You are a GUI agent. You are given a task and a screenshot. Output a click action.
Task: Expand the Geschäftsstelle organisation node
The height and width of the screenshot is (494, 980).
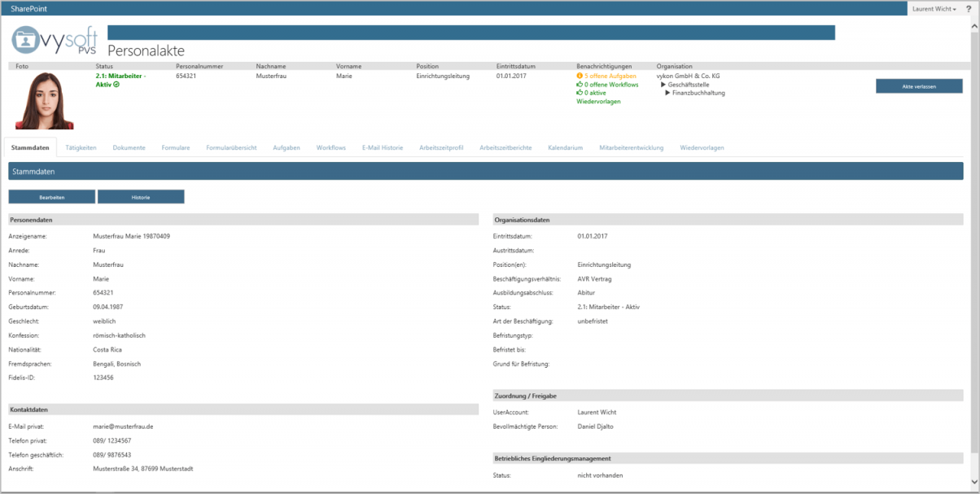pyautogui.click(x=663, y=85)
